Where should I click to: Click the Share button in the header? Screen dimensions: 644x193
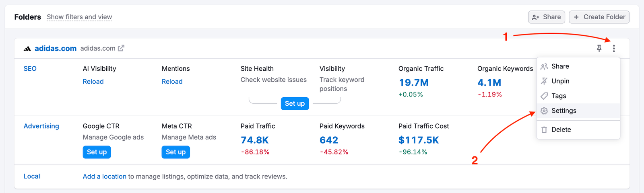pyautogui.click(x=546, y=17)
